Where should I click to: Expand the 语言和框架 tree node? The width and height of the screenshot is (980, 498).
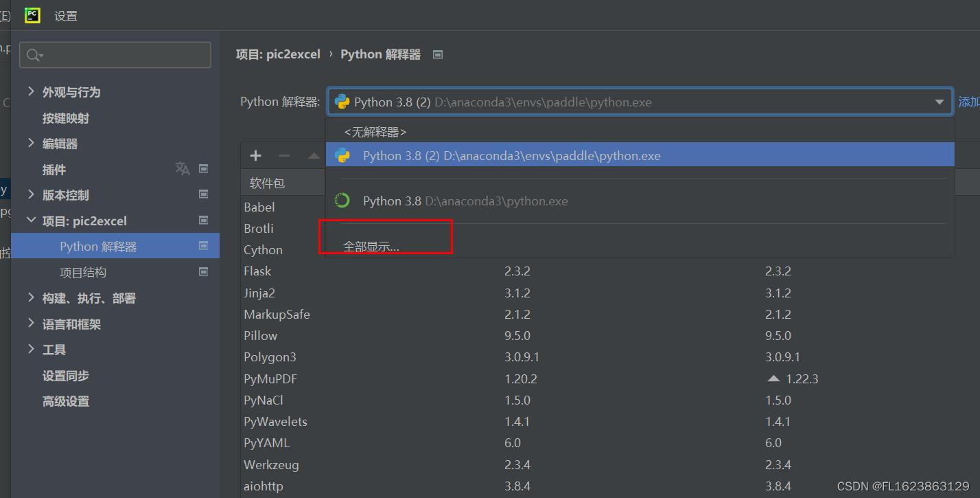click(31, 323)
